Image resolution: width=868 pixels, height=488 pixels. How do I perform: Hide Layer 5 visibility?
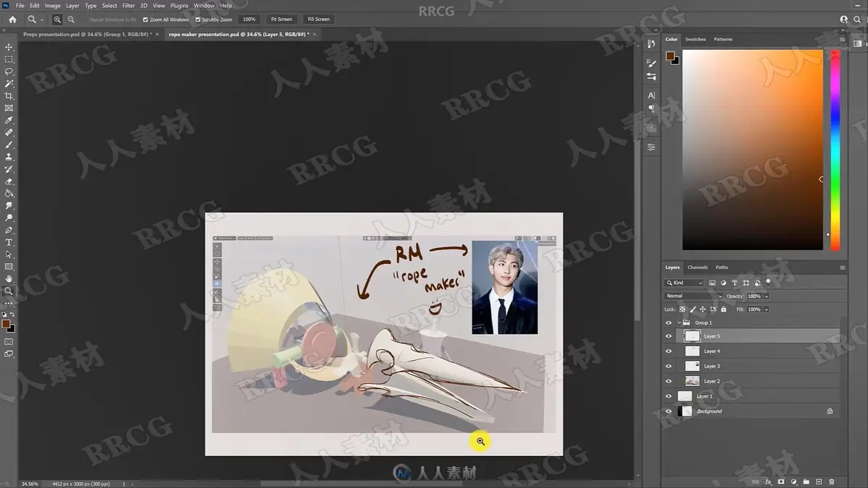(668, 336)
